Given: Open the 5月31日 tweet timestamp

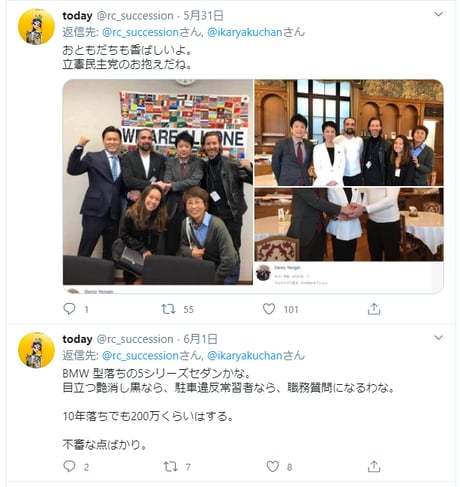Looking at the screenshot, I should pos(203,16).
